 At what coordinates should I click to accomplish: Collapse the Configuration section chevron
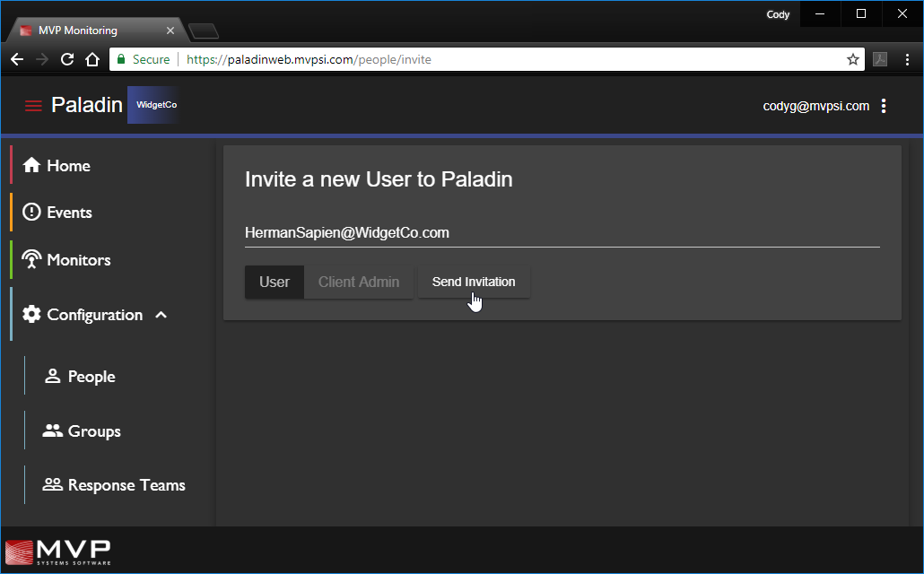coord(161,315)
